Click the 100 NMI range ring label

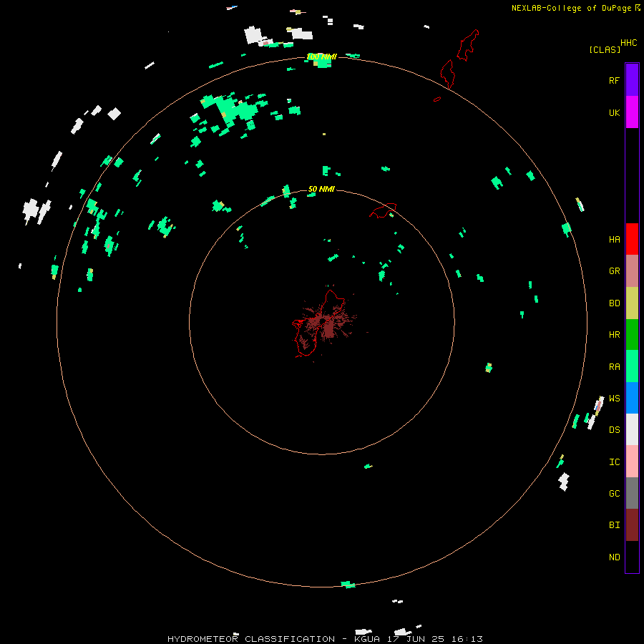coord(321,57)
